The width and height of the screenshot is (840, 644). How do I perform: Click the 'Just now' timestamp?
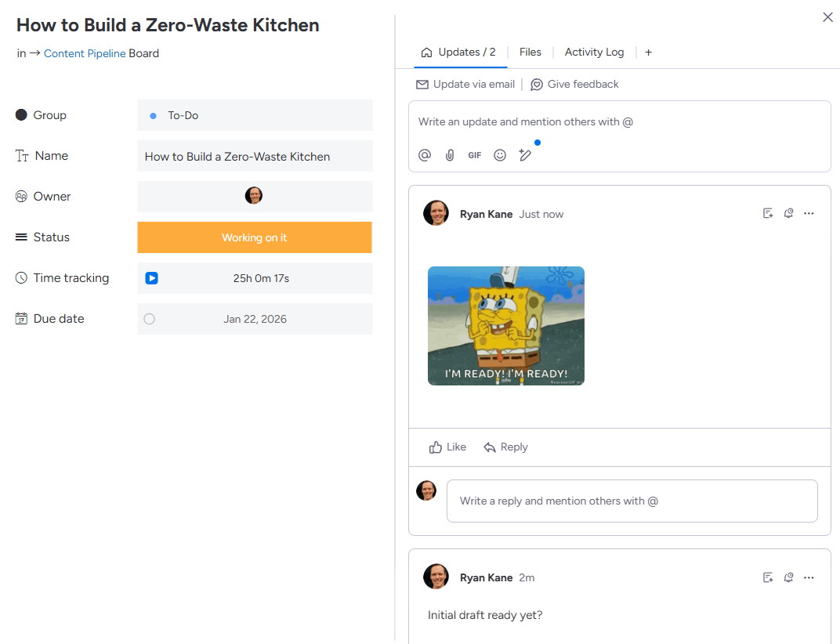tap(541, 215)
